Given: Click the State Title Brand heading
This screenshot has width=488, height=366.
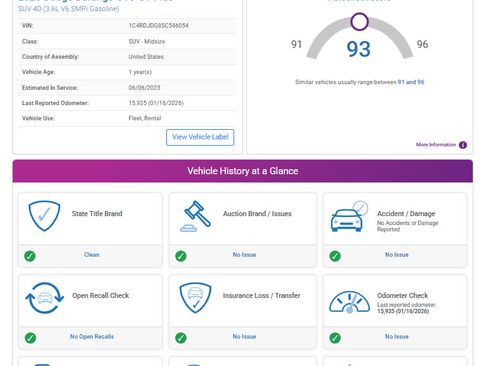Looking at the screenshot, I should [x=97, y=214].
